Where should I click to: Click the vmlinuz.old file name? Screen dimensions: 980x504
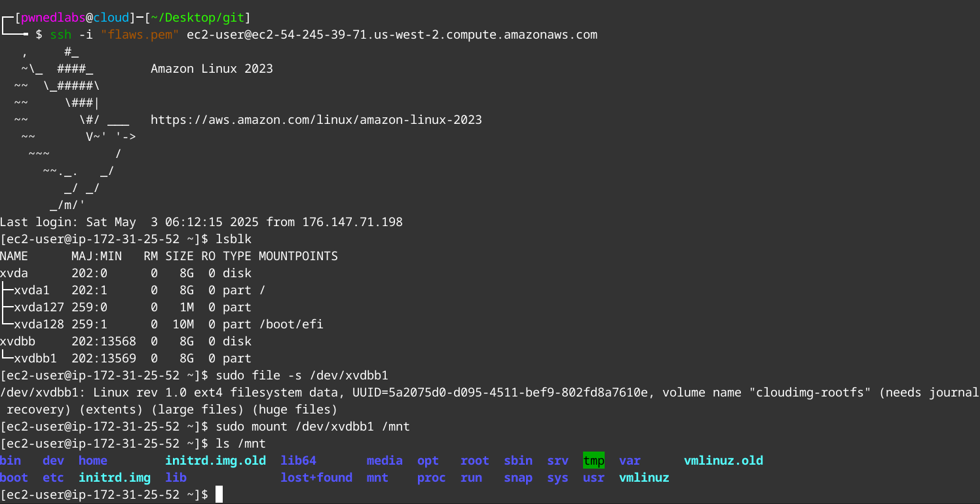point(723,461)
